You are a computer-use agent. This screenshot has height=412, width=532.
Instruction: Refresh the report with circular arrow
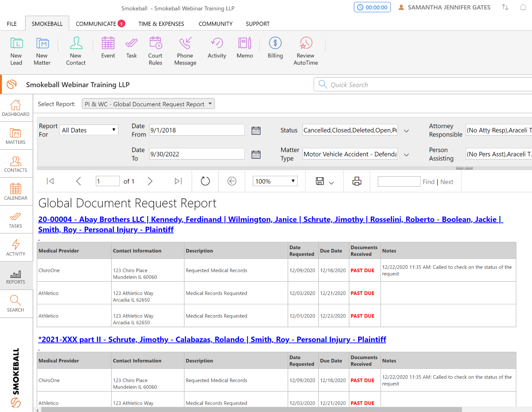click(x=205, y=181)
